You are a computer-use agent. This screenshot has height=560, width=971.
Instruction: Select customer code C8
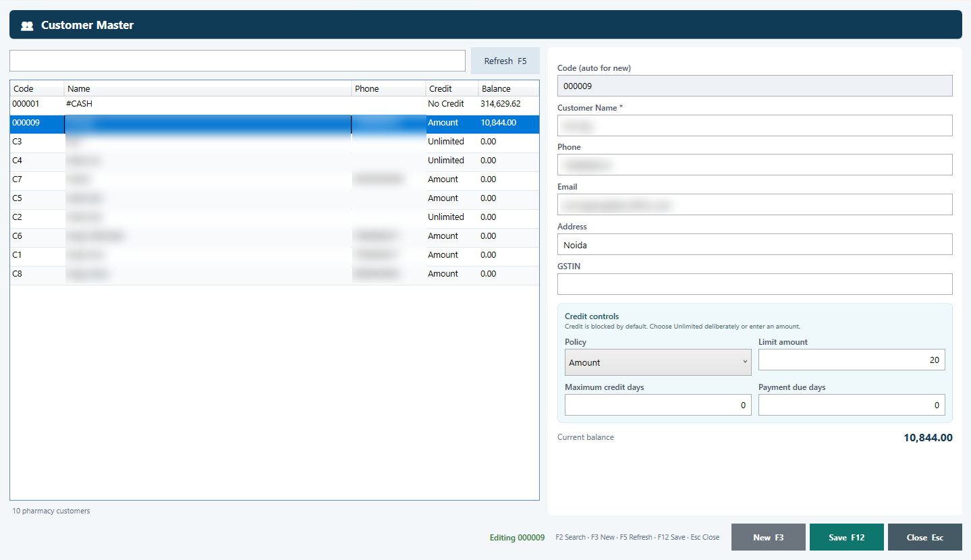(x=275, y=274)
